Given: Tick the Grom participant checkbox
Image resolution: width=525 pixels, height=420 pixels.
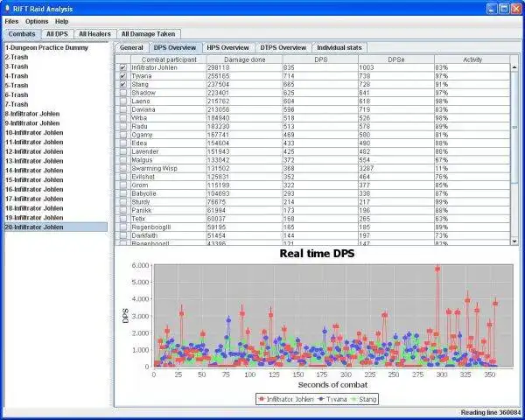Looking at the screenshot, I should click(123, 185).
